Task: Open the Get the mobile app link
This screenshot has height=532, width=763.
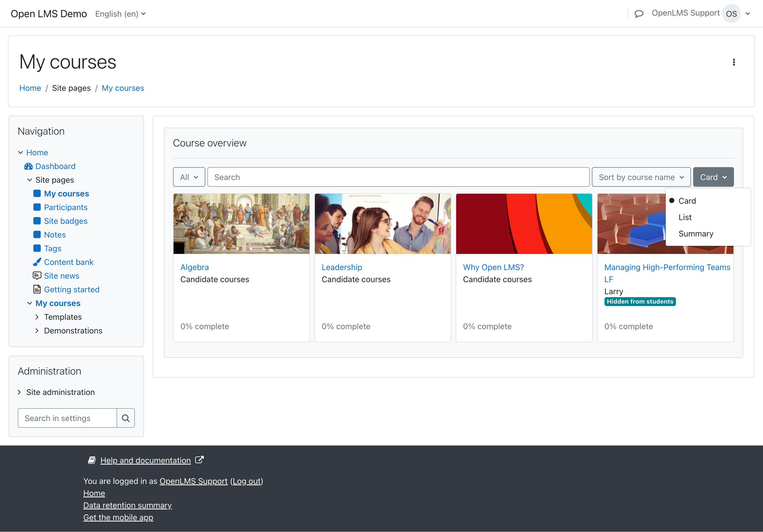Action: pos(118,517)
